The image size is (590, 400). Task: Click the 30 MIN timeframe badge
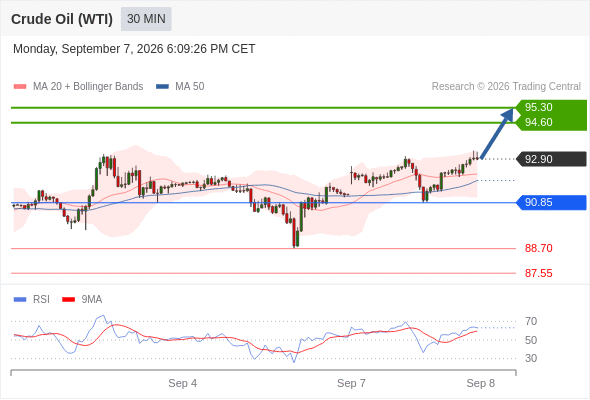click(x=146, y=19)
